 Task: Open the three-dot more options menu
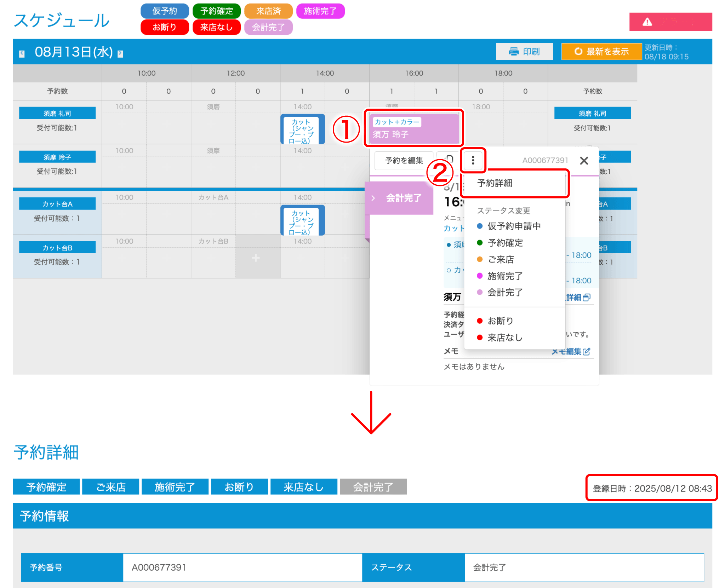click(x=473, y=161)
